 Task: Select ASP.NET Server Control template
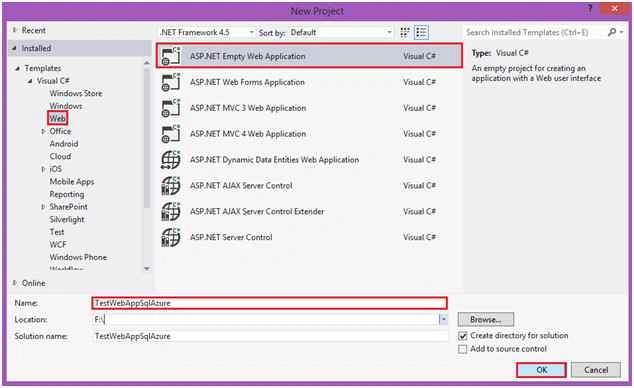click(309, 237)
